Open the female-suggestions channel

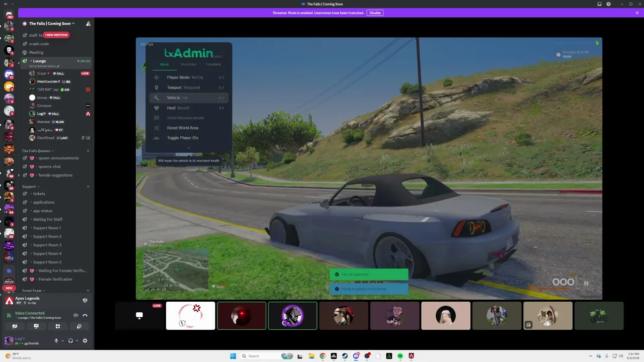pyautogui.click(x=55, y=175)
